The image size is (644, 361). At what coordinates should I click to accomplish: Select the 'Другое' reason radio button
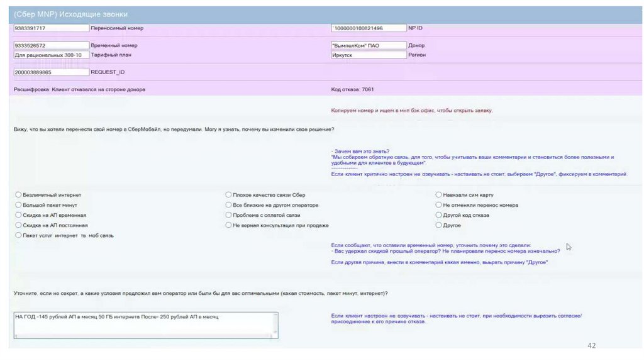coord(438,225)
